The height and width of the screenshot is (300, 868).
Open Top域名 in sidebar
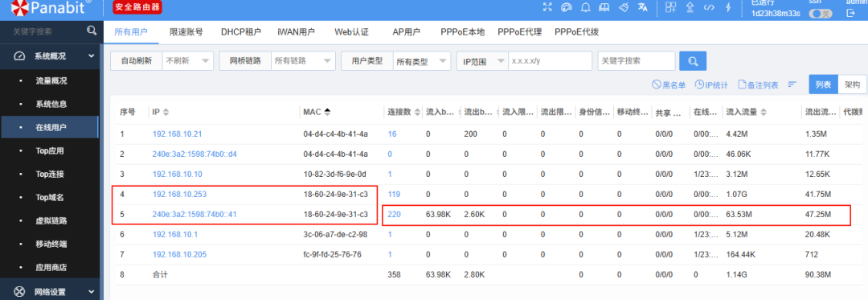[x=50, y=197]
